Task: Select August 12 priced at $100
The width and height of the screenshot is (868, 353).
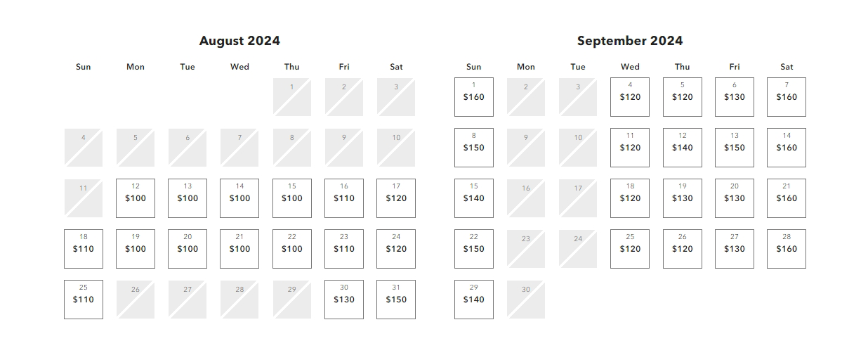Action: (x=136, y=198)
